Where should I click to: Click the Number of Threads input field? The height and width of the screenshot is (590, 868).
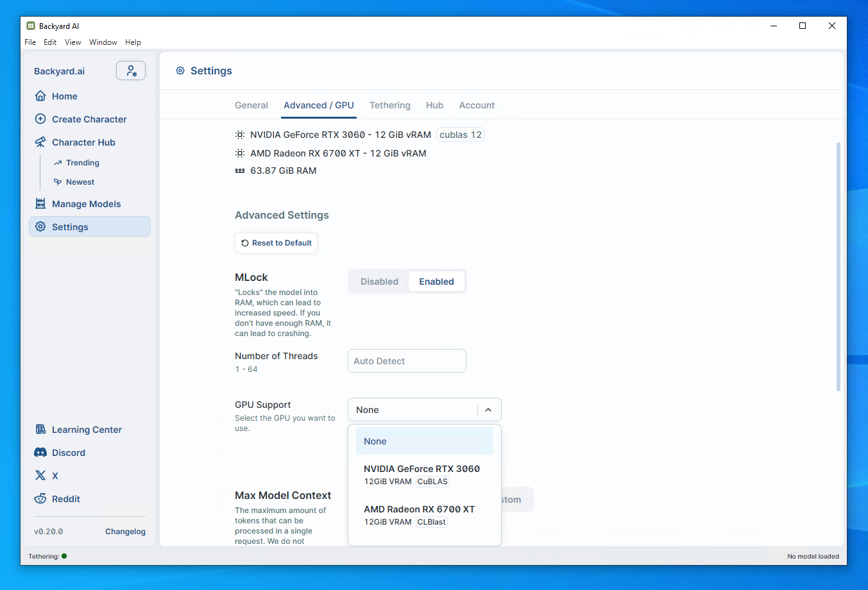407,361
